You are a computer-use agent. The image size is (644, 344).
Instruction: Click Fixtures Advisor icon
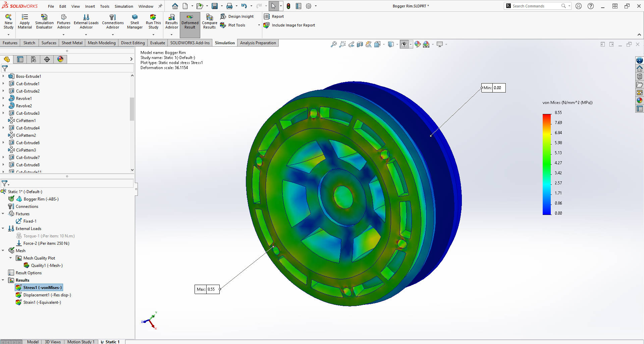63,17
